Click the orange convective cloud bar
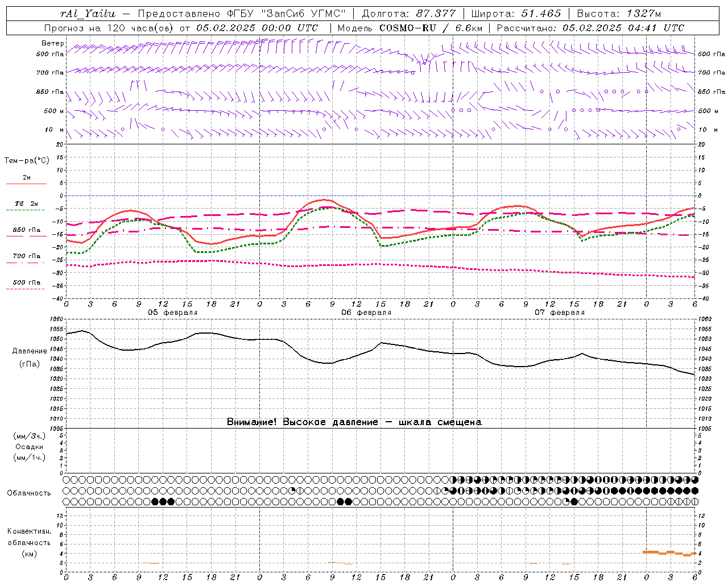728x582 pixels. pos(669,553)
